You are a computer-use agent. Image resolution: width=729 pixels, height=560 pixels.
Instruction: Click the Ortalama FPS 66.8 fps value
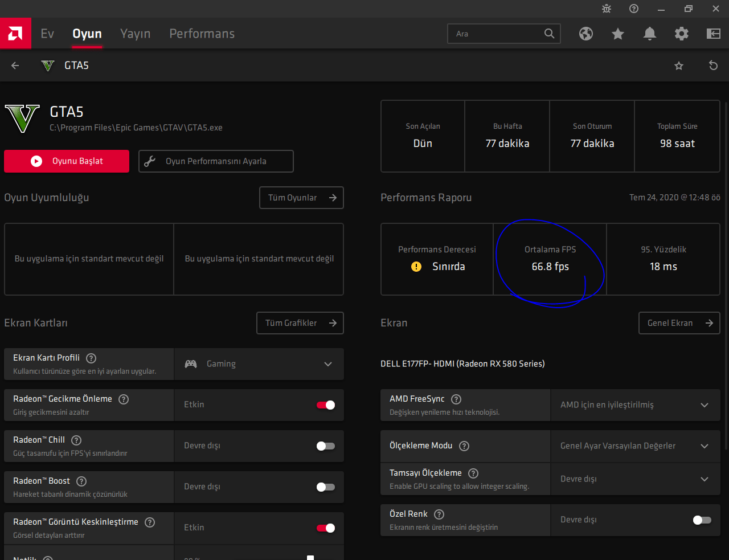tap(550, 267)
